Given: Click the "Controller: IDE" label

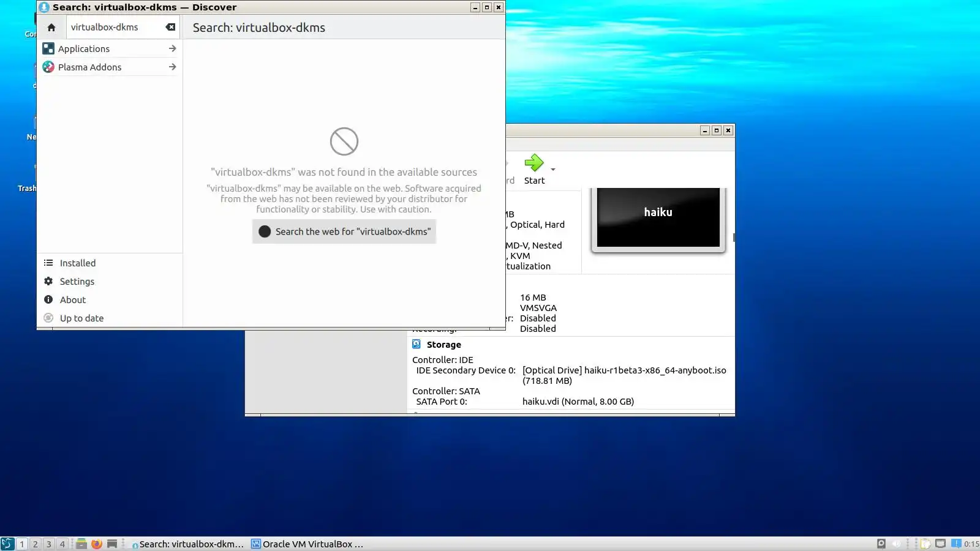Looking at the screenshot, I should click(443, 360).
